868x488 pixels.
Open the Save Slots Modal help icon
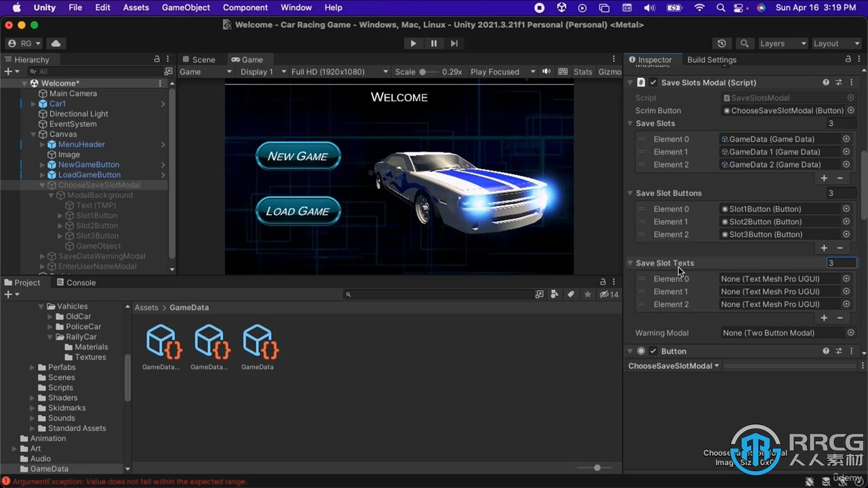826,83
